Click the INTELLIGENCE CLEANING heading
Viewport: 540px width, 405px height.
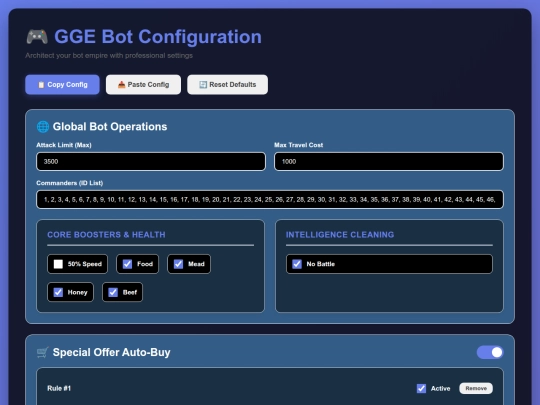340,235
